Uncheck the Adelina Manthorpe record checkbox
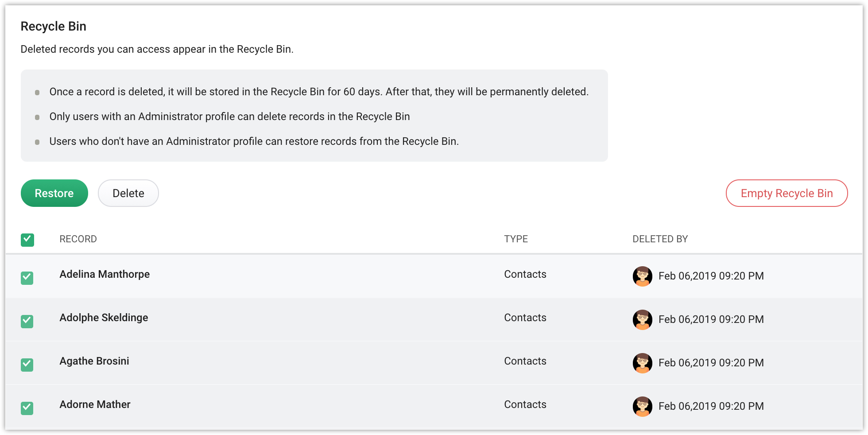The width and height of the screenshot is (868, 435). pos(27,278)
